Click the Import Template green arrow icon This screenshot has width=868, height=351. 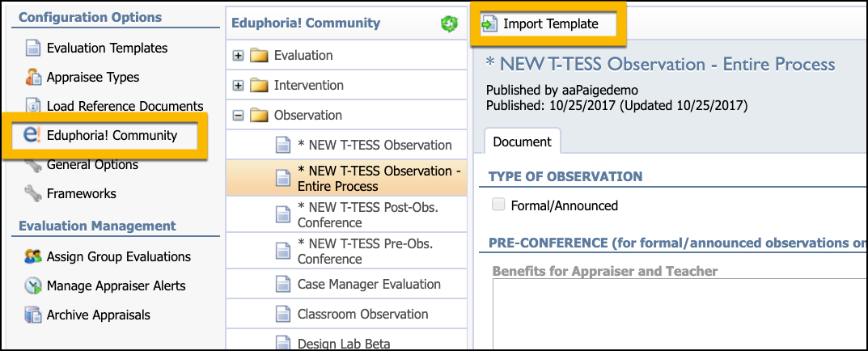(x=489, y=24)
